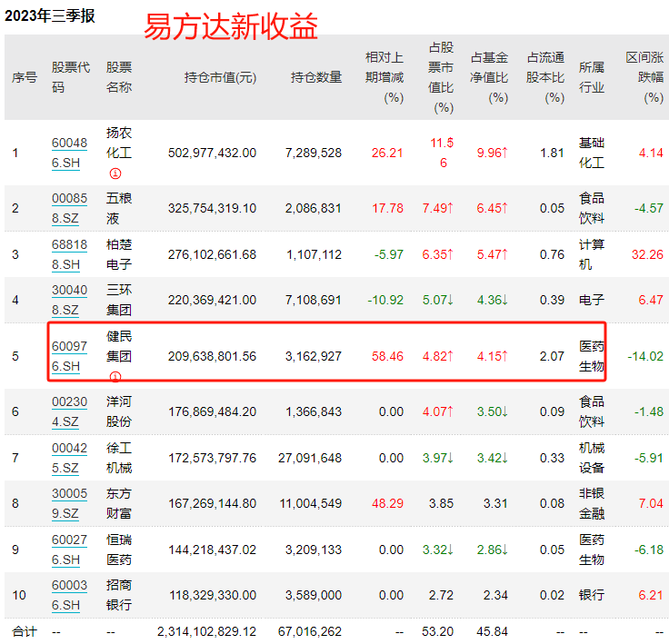Click market value 176,869,484.20
Screen dimensions: 669x644
click(212, 412)
